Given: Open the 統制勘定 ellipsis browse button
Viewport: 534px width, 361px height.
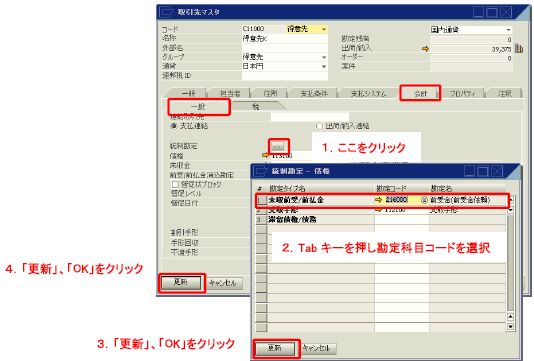Looking at the screenshot, I should coord(278,147).
